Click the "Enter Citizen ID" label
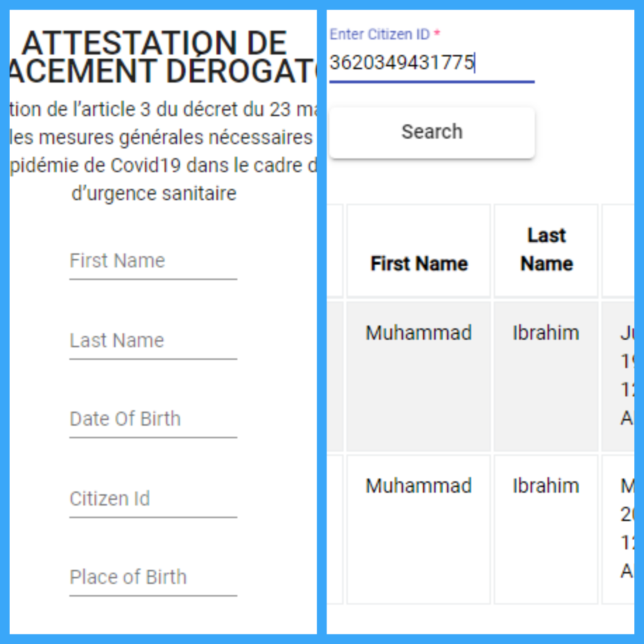The height and width of the screenshot is (644, 644). click(380, 34)
